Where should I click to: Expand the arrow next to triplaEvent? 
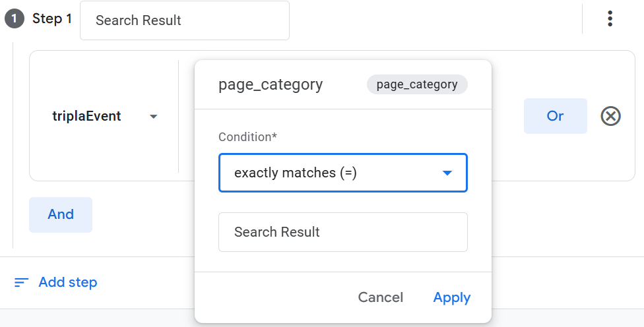tap(154, 117)
